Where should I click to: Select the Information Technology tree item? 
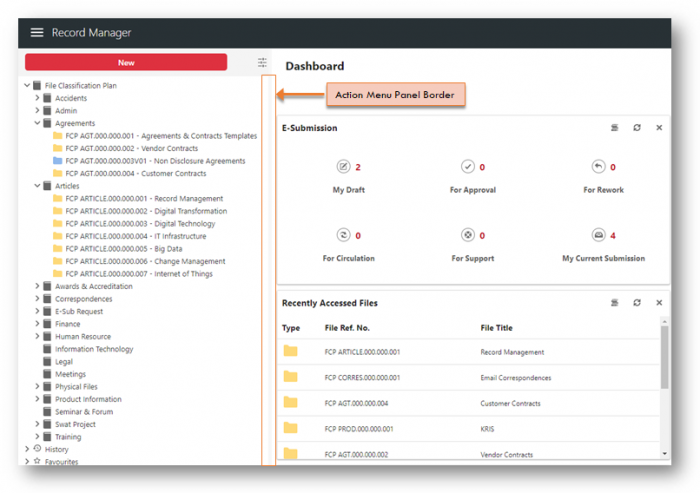pyautogui.click(x=93, y=349)
